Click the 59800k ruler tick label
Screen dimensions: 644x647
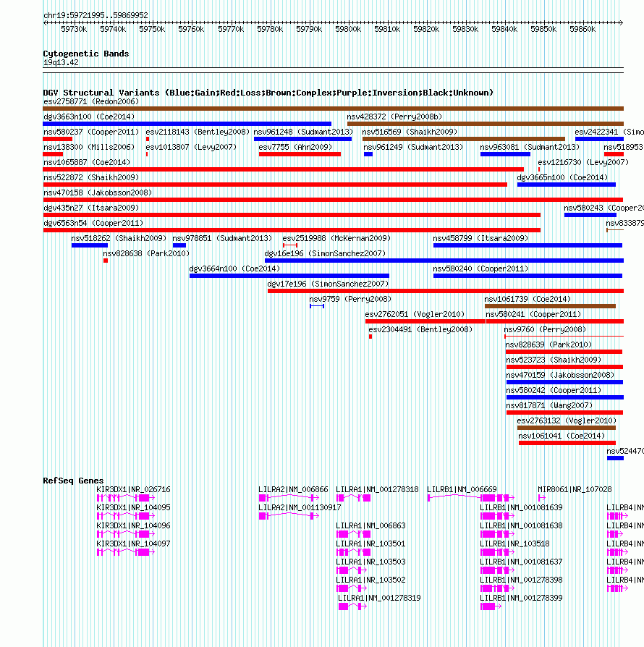pos(348,29)
